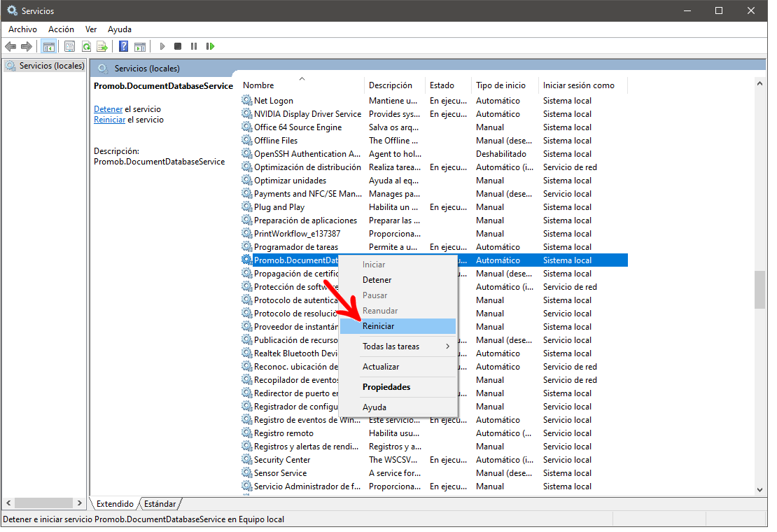Screen dimensions: 777x532
Task: Open the Acción menu in the menu bar
Action: [61, 29]
